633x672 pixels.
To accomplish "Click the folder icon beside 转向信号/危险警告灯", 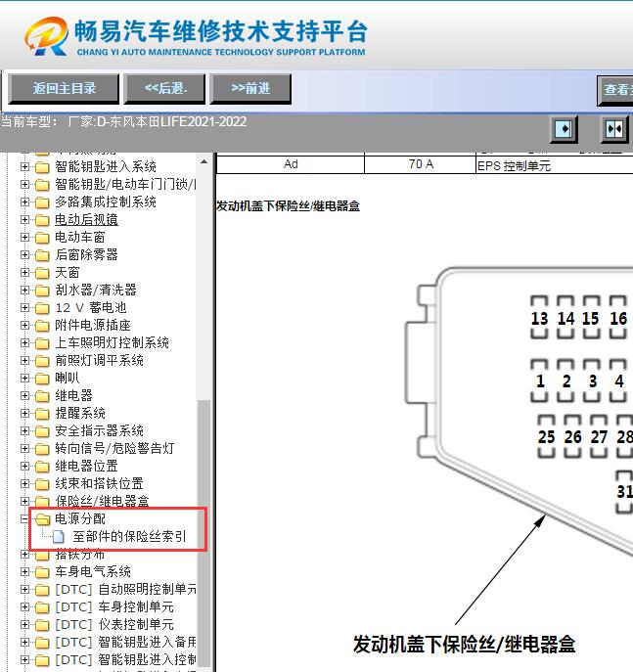I will click(x=42, y=448).
